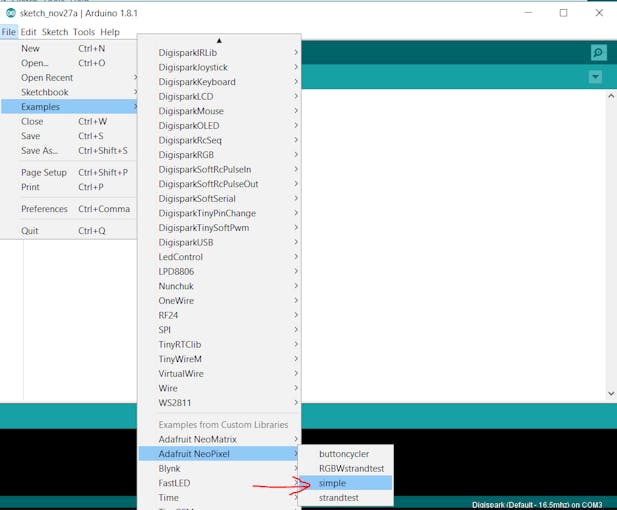Open Blynk examples submenu
Screen dimensions: 617x510
(219, 468)
